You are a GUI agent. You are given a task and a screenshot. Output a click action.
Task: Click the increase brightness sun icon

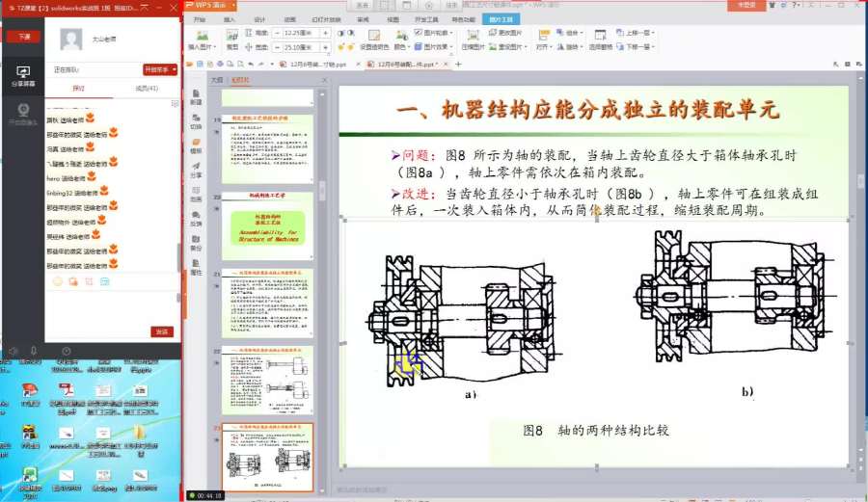tap(341, 47)
